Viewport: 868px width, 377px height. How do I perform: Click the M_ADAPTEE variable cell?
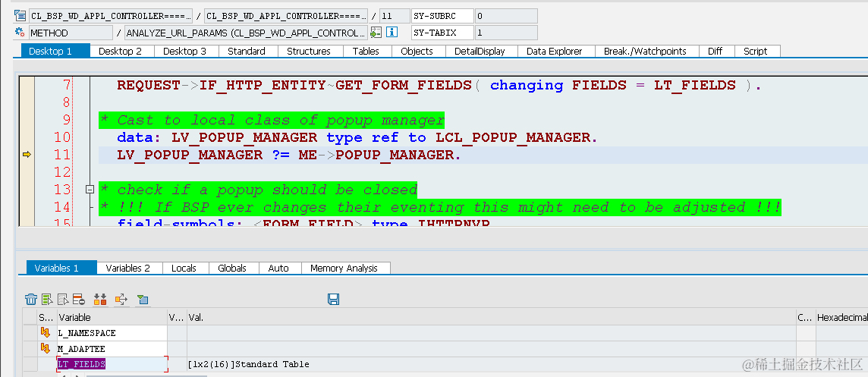(x=112, y=349)
